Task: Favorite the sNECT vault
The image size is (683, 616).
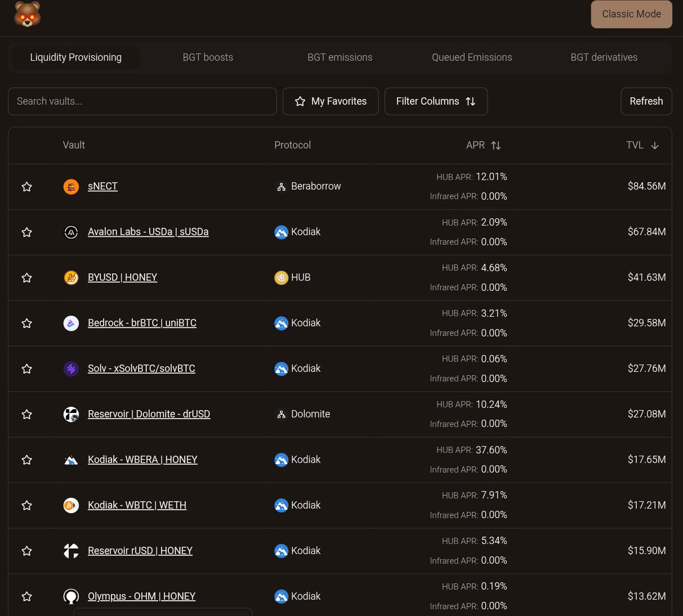Action: 26,186
